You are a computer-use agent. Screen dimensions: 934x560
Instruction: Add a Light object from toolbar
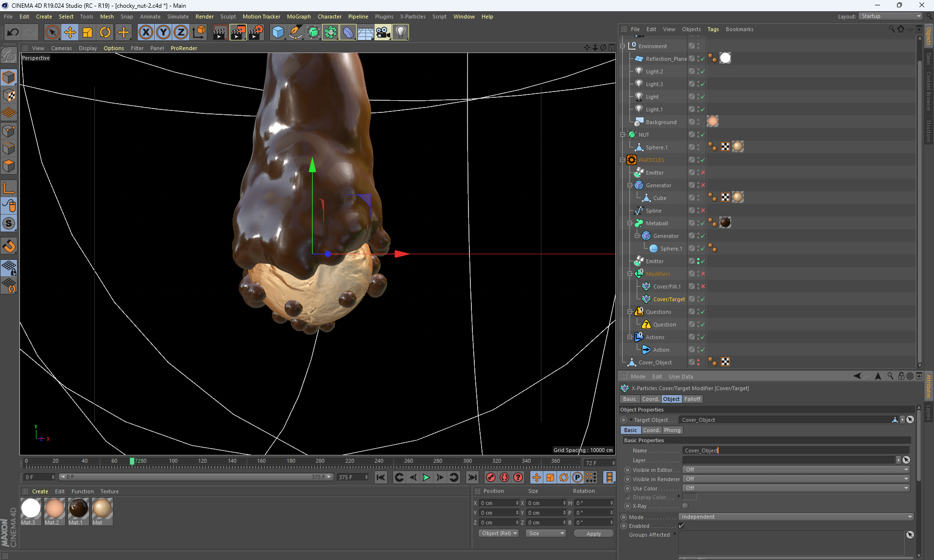(400, 33)
